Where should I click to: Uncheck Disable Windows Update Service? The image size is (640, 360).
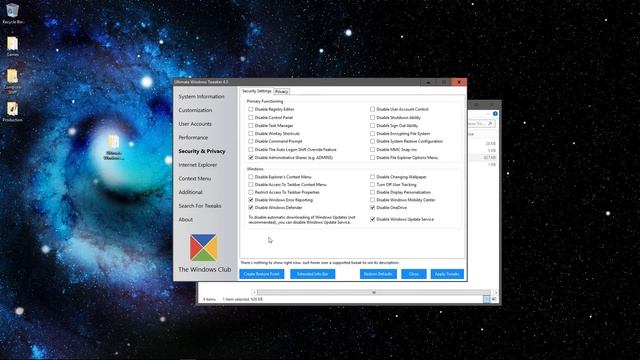(372, 219)
